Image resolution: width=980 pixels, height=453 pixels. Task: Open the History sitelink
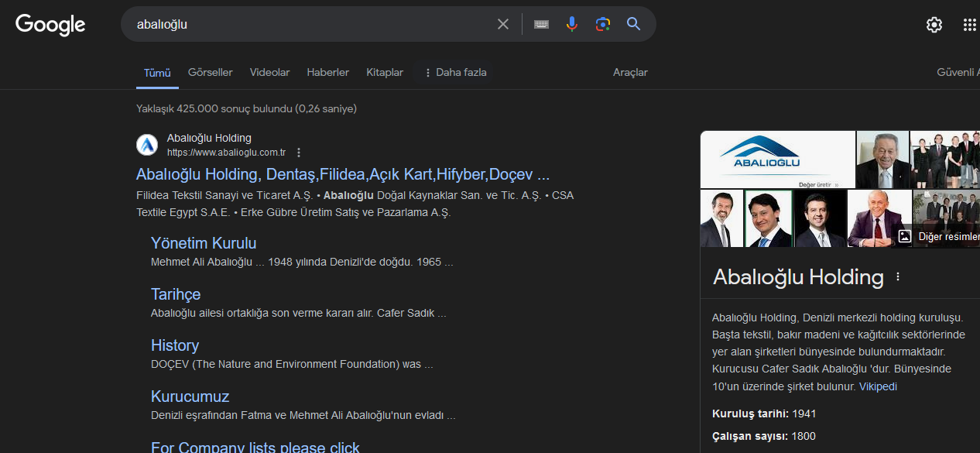point(175,345)
